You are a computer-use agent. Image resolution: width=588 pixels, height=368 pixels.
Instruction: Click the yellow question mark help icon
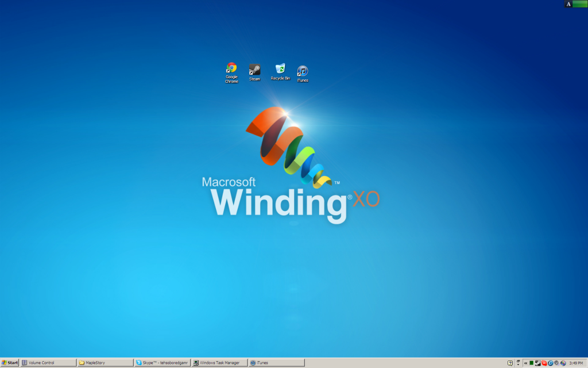coord(510,363)
